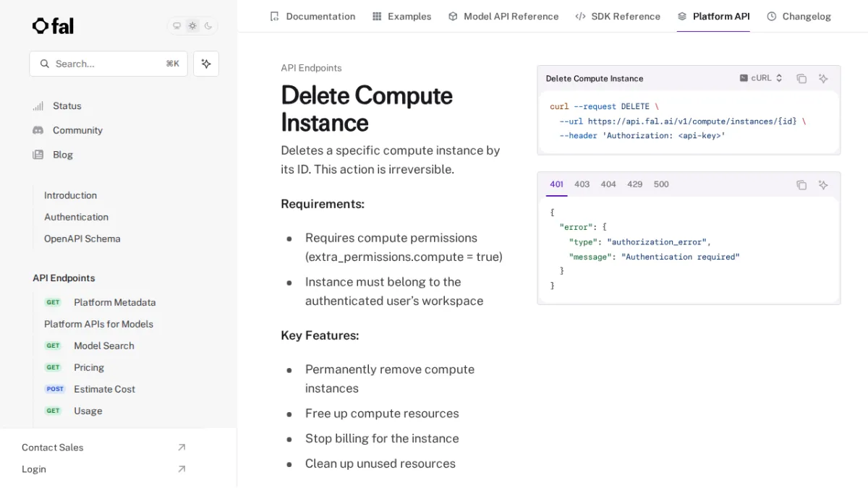Click the Requirements heading
Screen dimensions: 868x488
pos(323,204)
